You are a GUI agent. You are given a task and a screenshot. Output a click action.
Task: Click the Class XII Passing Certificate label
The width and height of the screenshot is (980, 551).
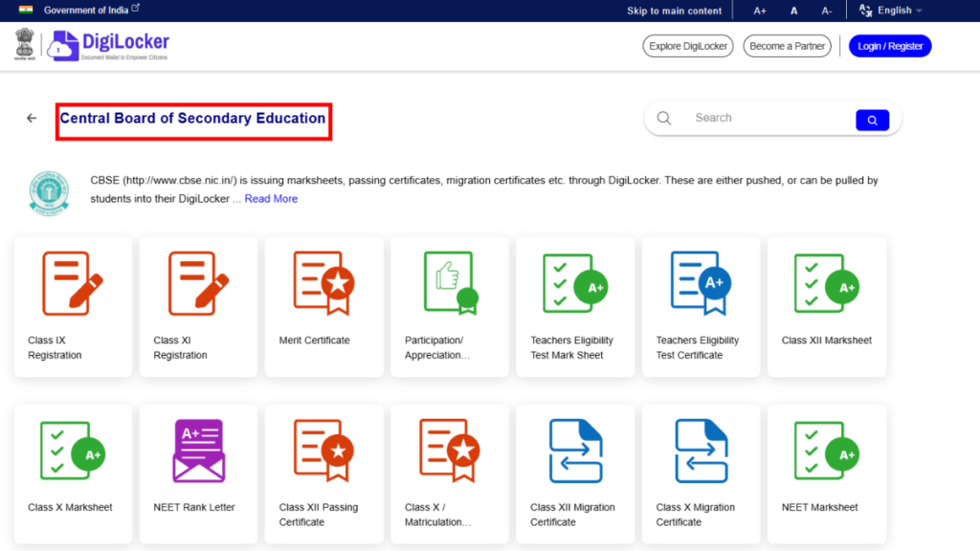point(318,515)
